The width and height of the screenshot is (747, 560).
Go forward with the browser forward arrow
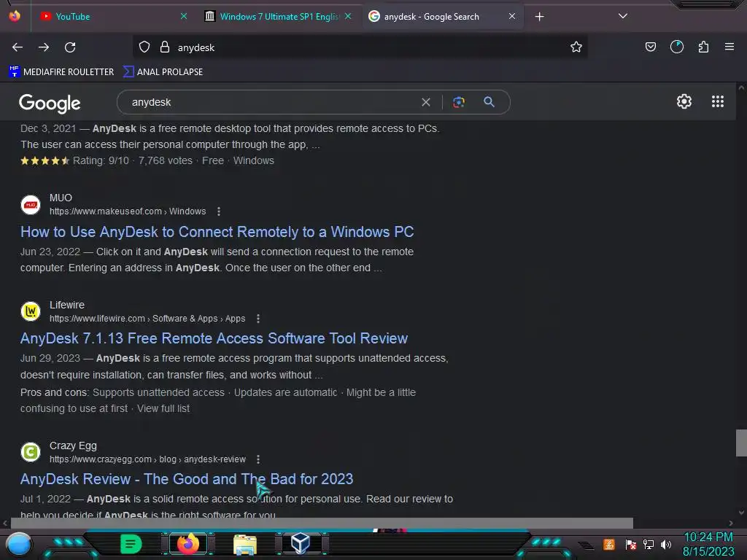(x=44, y=47)
